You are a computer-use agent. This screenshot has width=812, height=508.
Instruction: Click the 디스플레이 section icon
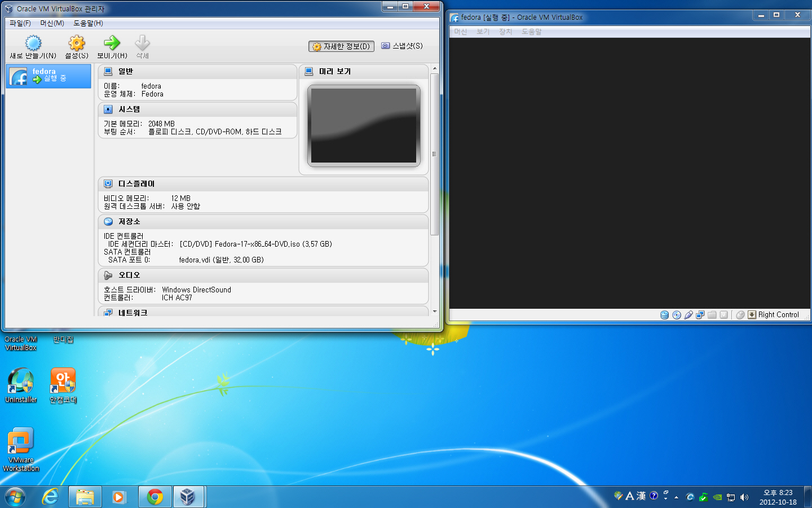click(x=108, y=184)
